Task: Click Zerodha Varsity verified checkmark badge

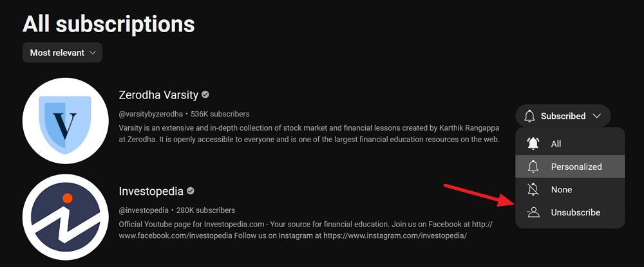Action: tap(205, 95)
